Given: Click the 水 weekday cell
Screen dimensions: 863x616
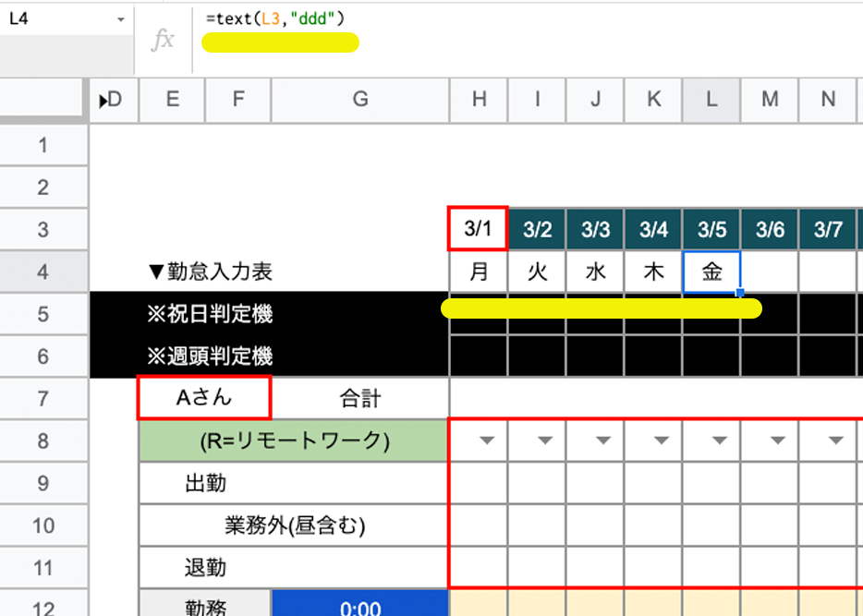Looking at the screenshot, I should [596, 272].
